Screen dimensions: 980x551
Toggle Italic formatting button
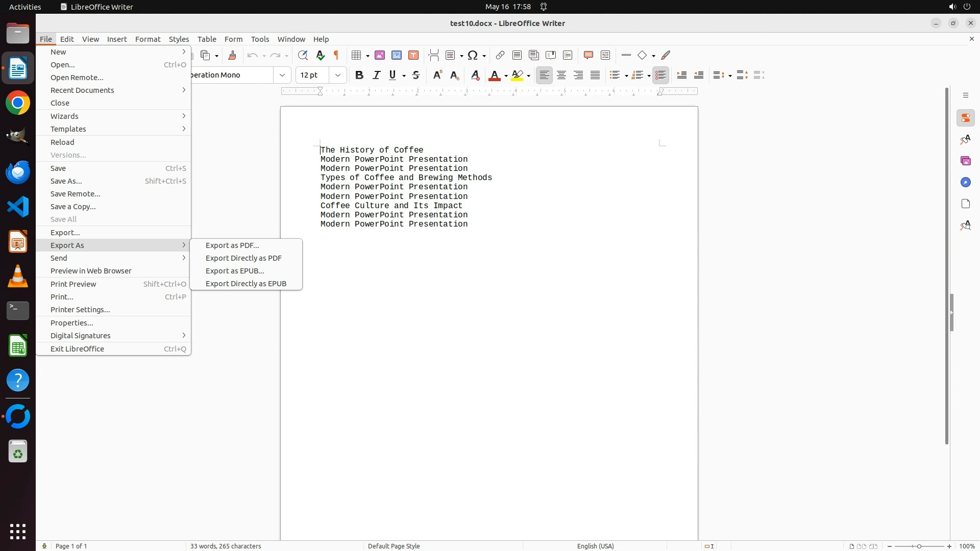tap(376, 75)
